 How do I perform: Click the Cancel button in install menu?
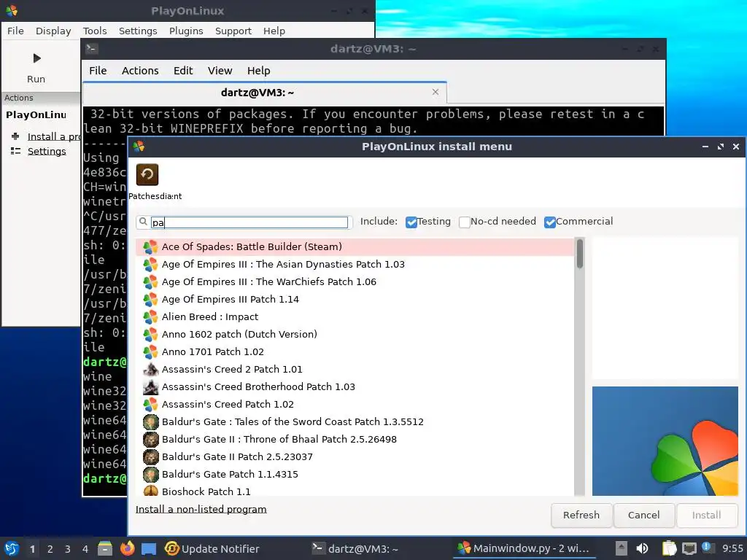tap(643, 516)
